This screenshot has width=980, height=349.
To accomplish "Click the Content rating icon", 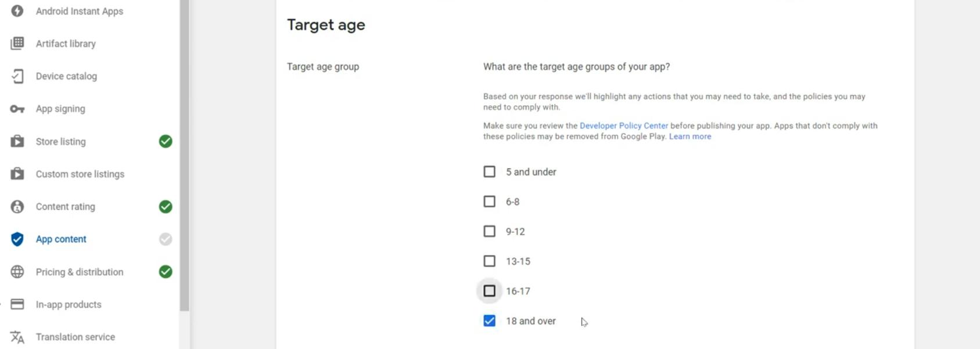I will point(17,207).
